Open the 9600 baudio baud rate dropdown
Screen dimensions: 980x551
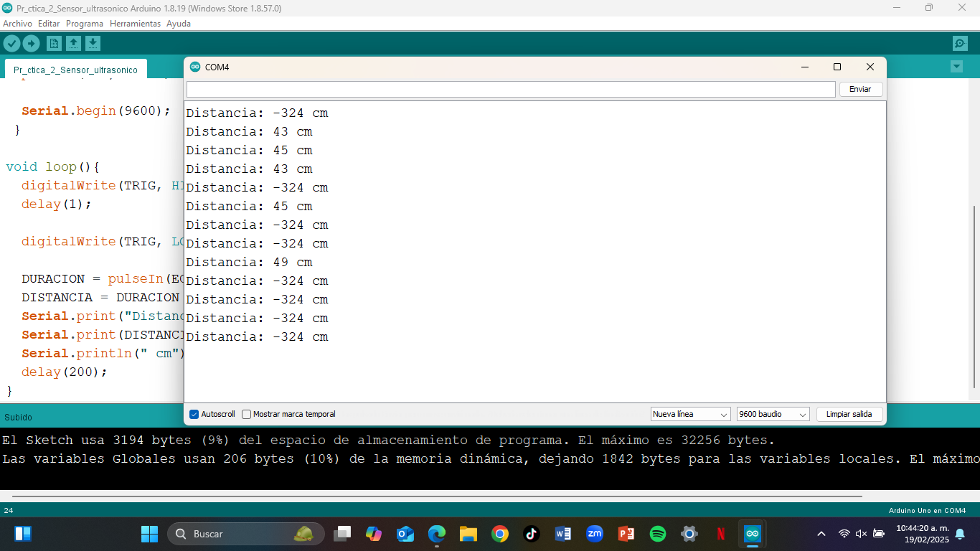(773, 415)
